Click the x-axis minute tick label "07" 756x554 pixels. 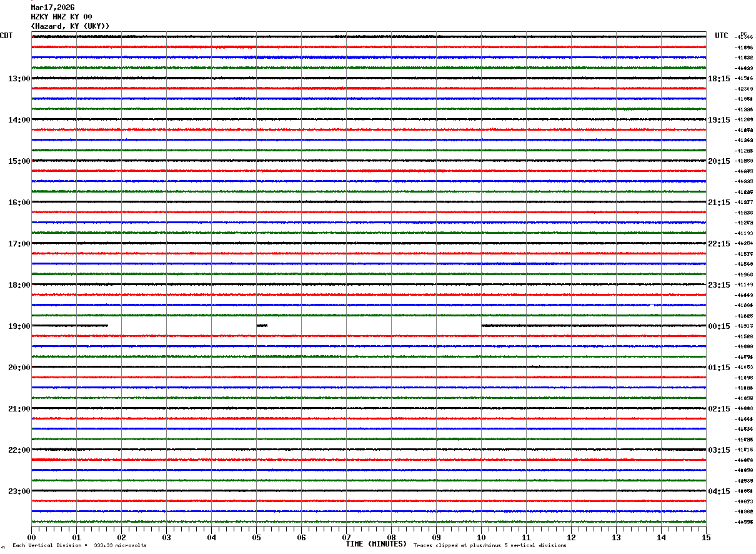(346, 538)
